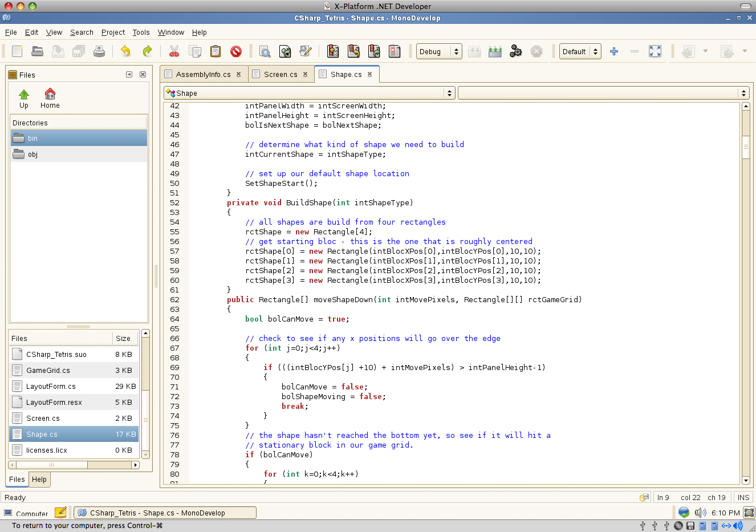
Task: Click the INS insert mode indicator
Action: pos(743,497)
